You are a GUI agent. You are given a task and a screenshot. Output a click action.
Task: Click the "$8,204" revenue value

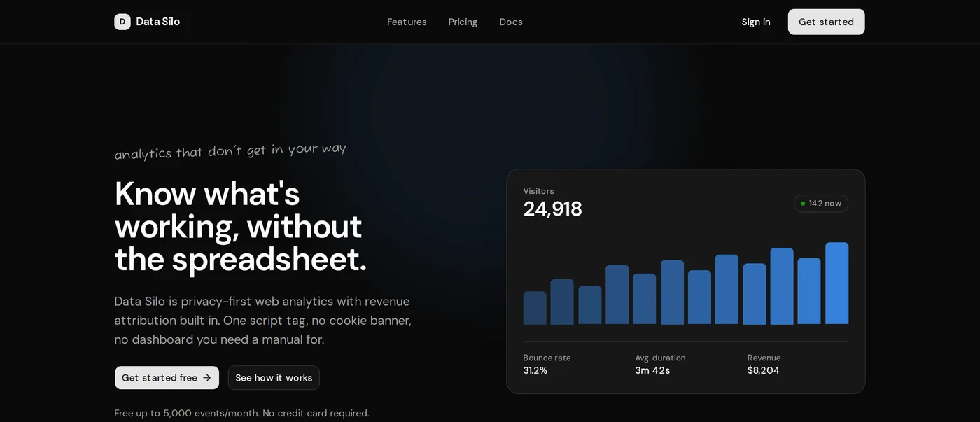pos(764,370)
